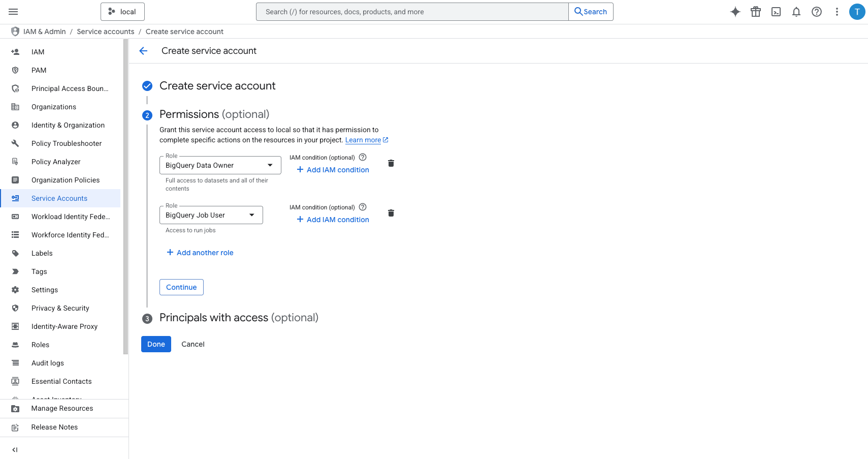Open Essential Contacts in the sidebar
The height and width of the screenshot is (459, 868).
[x=60, y=381]
